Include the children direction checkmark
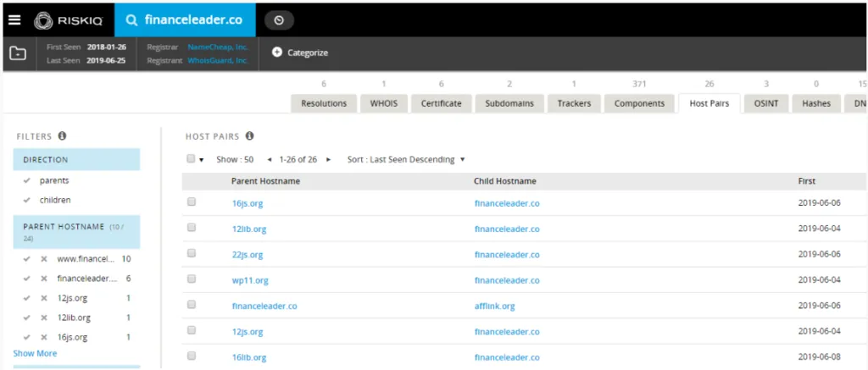 click(x=26, y=200)
